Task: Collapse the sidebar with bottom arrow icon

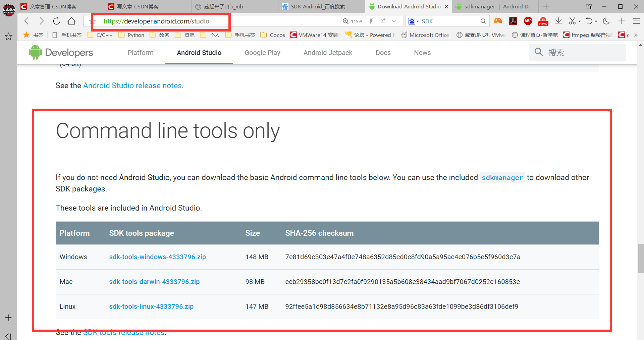Action: click(x=8, y=336)
